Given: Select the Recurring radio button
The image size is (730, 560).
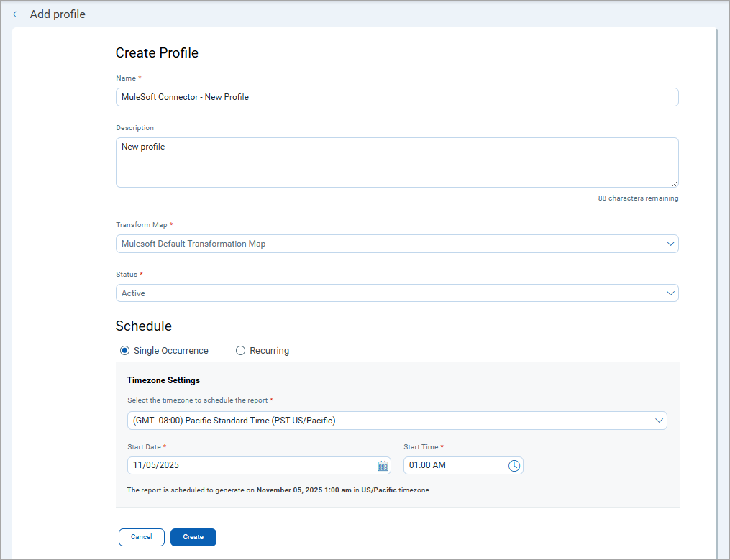Looking at the screenshot, I should tap(240, 350).
